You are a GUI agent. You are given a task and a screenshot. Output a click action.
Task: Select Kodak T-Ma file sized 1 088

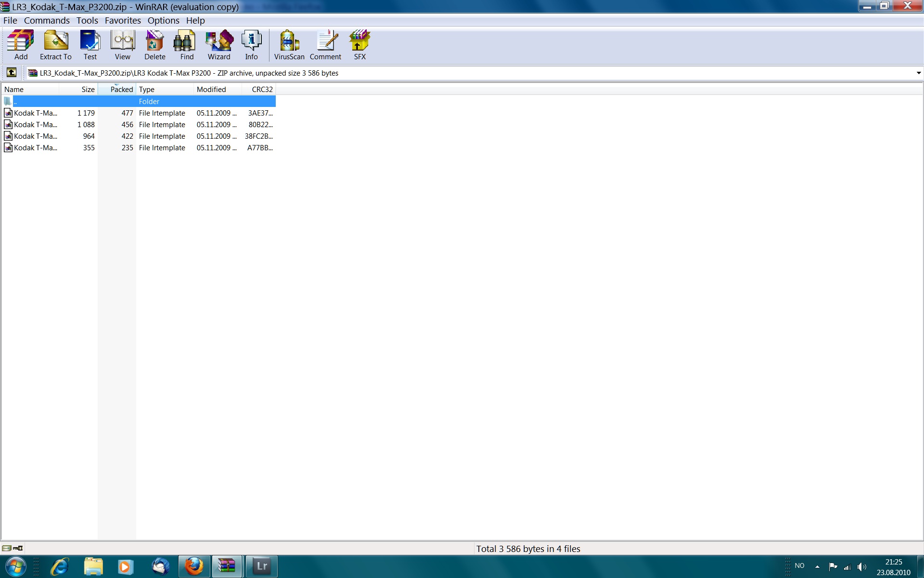139,124
